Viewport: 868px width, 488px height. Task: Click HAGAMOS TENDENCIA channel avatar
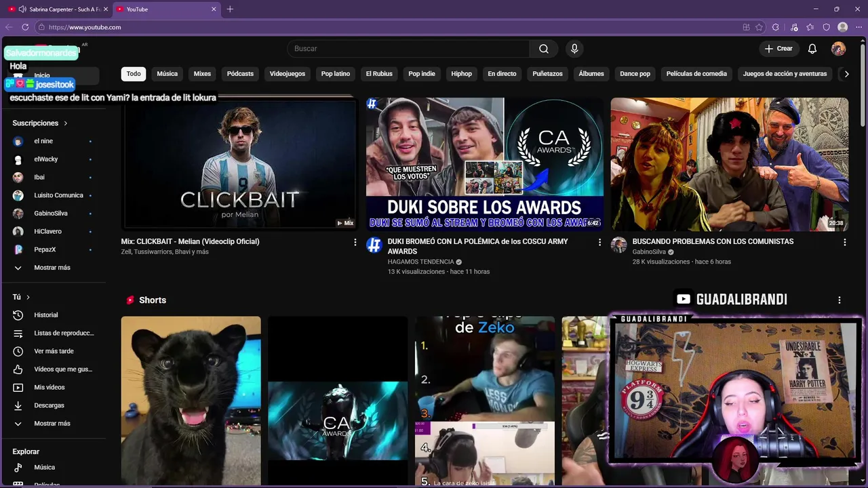pyautogui.click(x=374, y=245)
